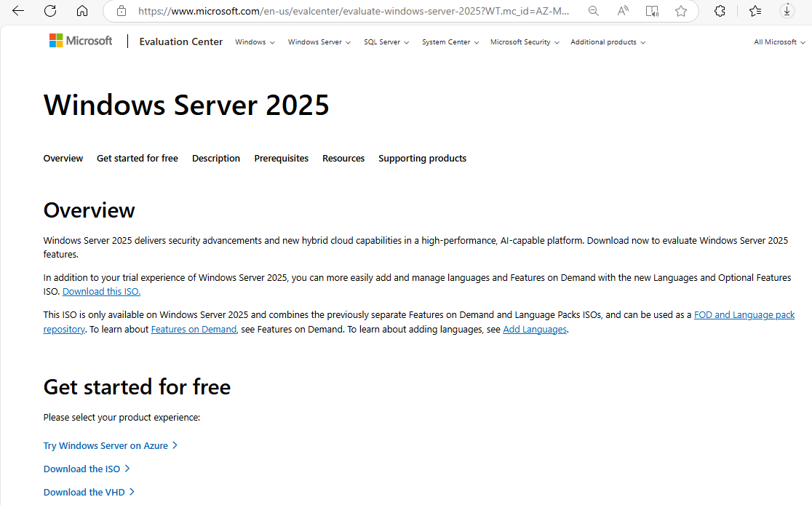Expand the Windows Server dropdown

[x=319, y=41]
